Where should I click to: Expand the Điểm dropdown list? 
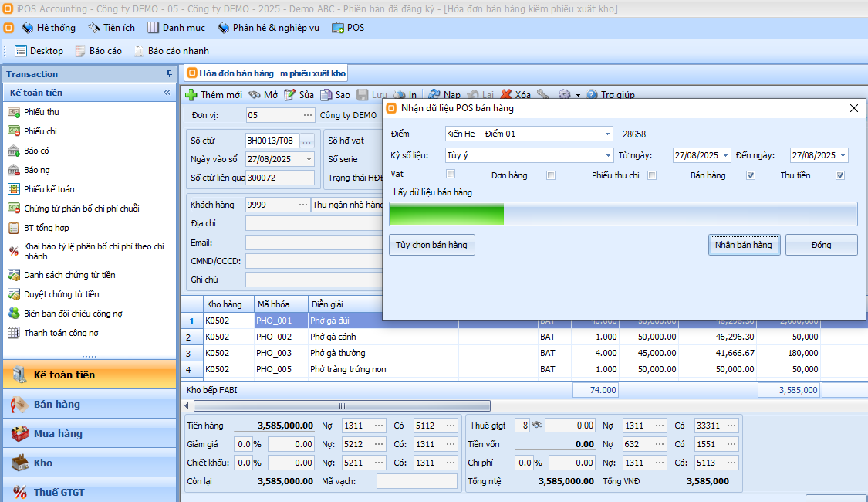pos(607,134)
